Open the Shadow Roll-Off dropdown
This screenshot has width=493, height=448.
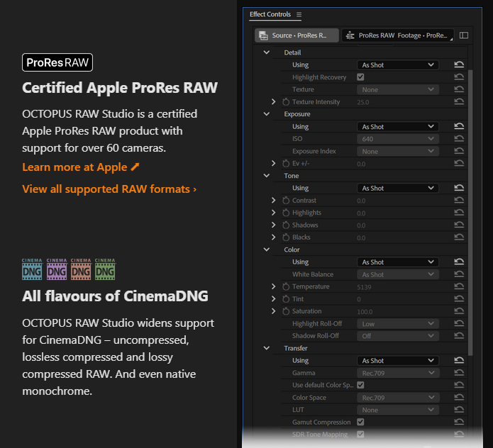pyautogui.click(x=398, y=336)
